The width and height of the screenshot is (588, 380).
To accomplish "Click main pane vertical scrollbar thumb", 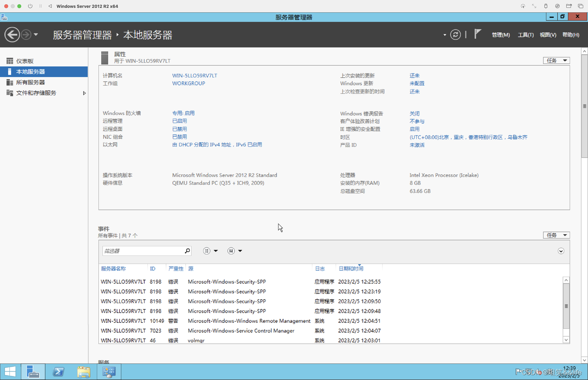I will [x=584, y=106].
